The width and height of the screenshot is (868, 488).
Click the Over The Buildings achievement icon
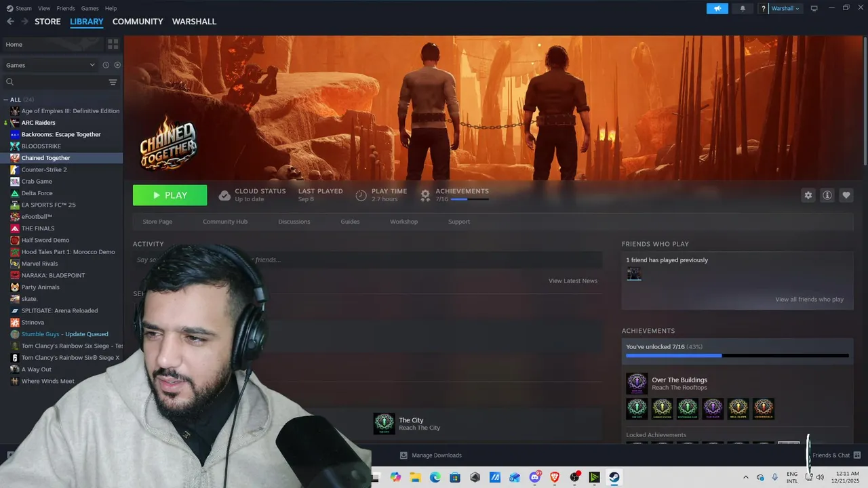[637, 384]
